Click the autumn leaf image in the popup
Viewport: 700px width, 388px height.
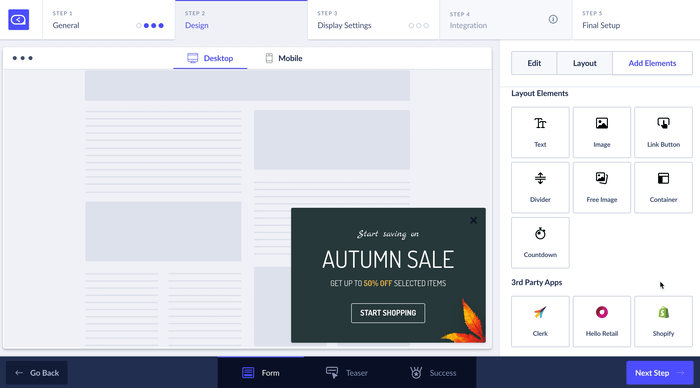tap(465, 321)
